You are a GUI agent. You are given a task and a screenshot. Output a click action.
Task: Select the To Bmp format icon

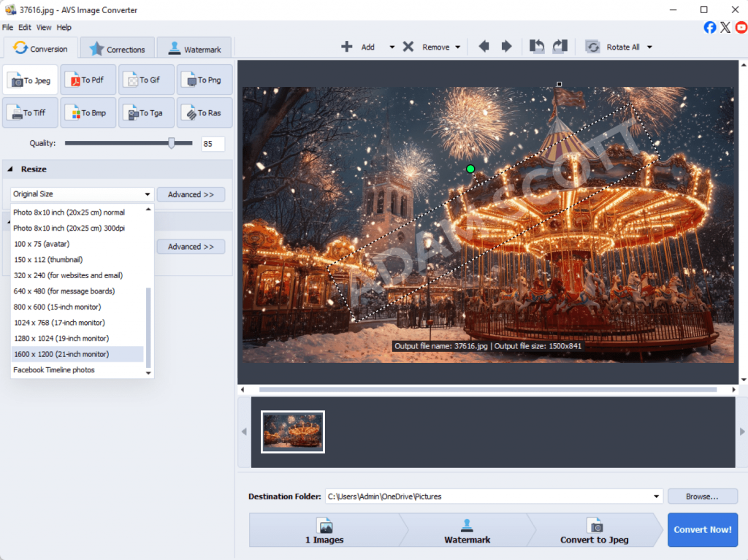pos(87,113)
